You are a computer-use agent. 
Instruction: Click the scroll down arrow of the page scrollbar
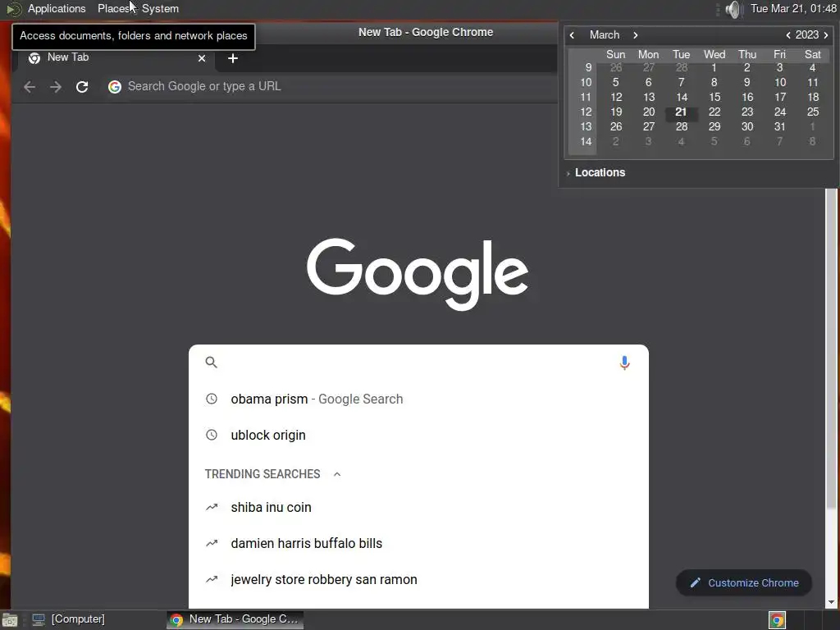point(832,602)
